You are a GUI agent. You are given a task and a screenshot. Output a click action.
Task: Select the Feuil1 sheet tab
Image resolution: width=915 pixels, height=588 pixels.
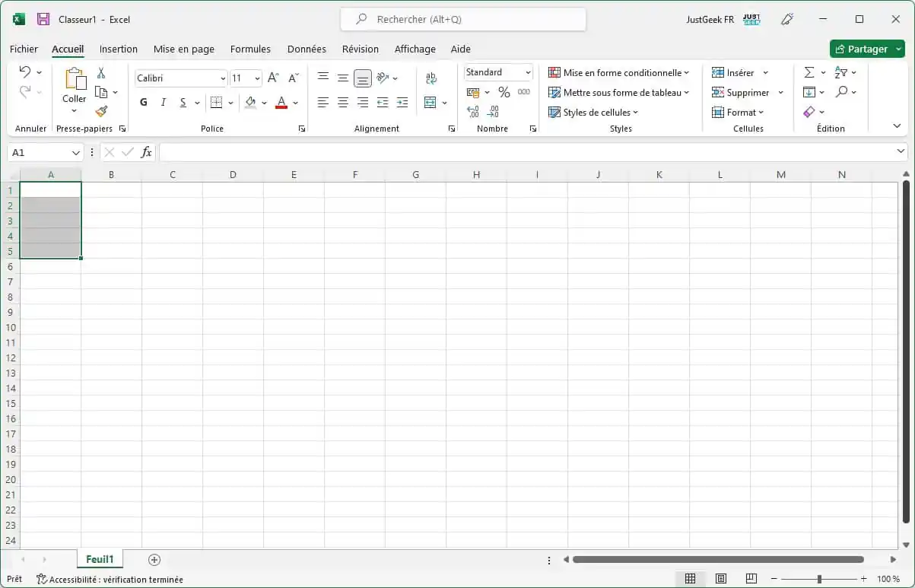coord(100,559)
